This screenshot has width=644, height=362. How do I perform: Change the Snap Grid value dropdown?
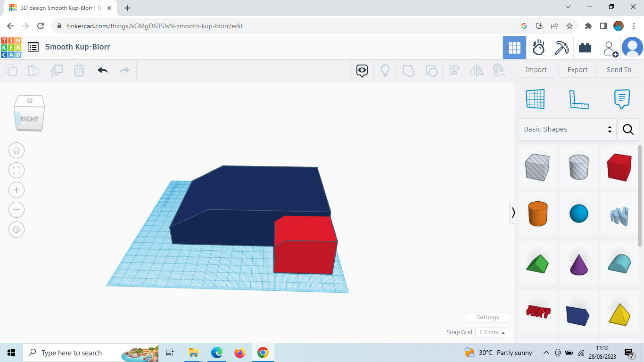point(492,332)
